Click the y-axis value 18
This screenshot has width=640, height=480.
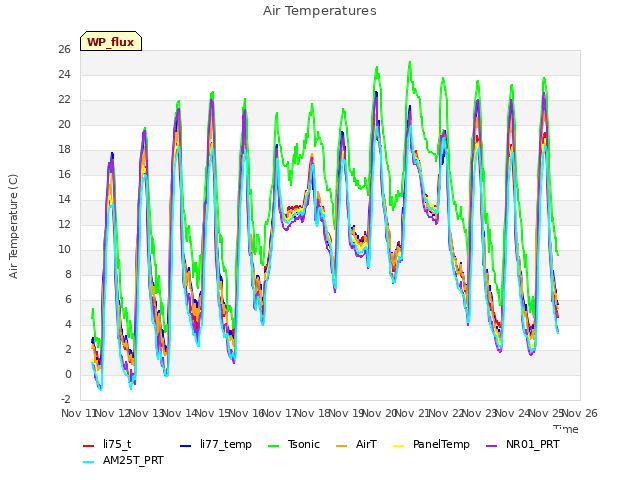(x=64, y=149)
